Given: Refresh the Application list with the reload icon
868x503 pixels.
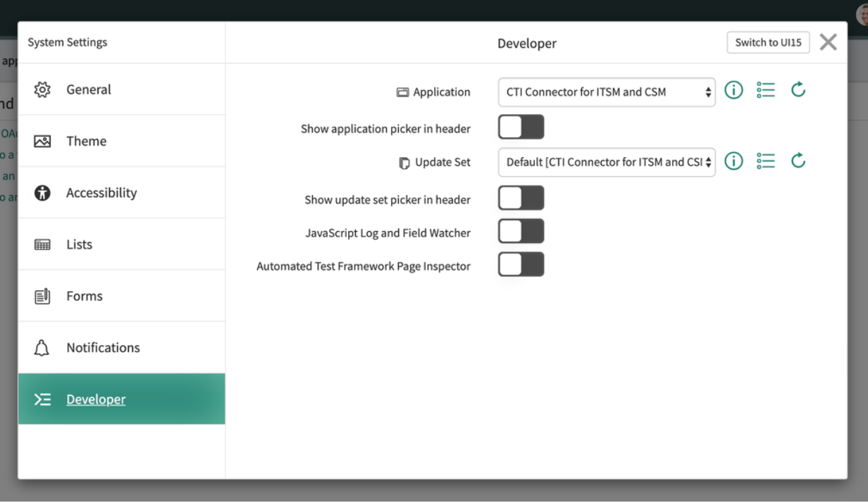Looking at the screenshot, I should 798,89.
